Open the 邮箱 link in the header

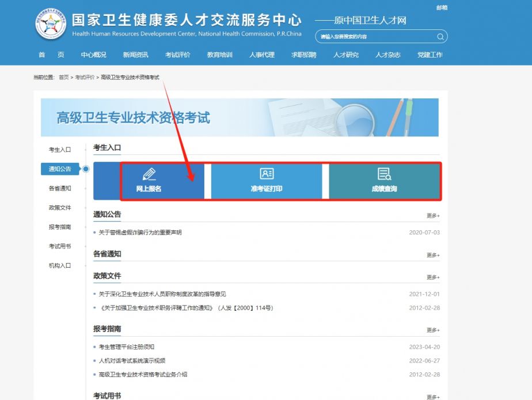(x=442, y=7)
